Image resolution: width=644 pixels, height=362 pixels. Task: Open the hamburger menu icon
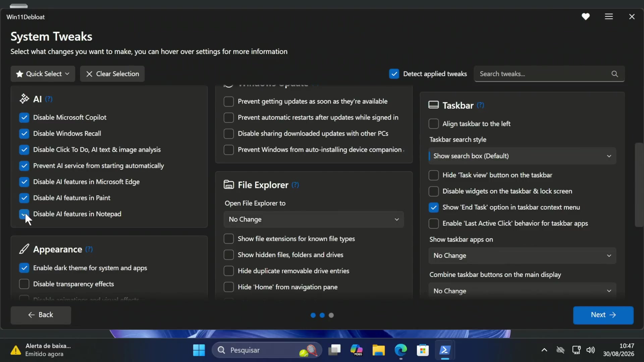click(x=609, y=16)
